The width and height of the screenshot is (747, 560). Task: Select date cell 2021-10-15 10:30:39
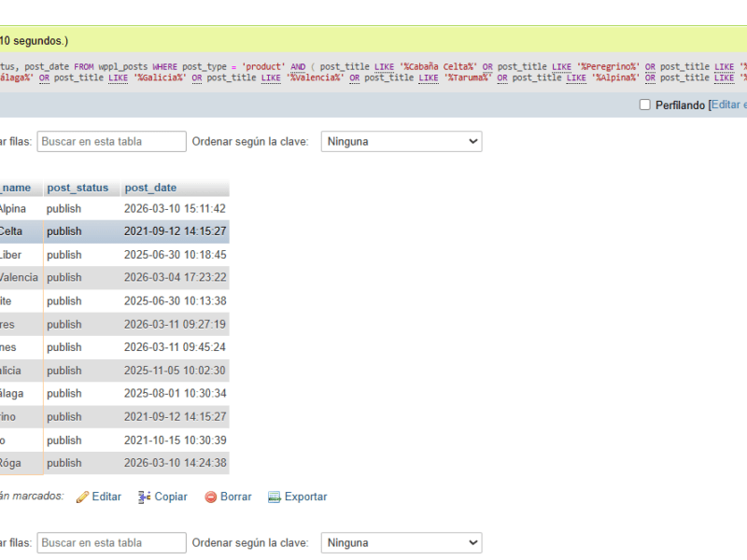(175, 440)
